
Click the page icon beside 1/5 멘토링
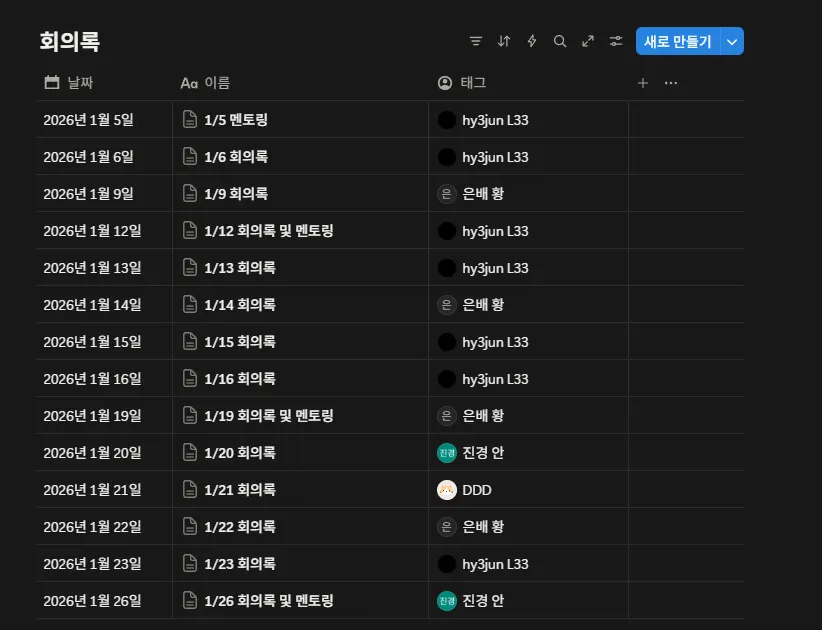[x=190, y=120]
